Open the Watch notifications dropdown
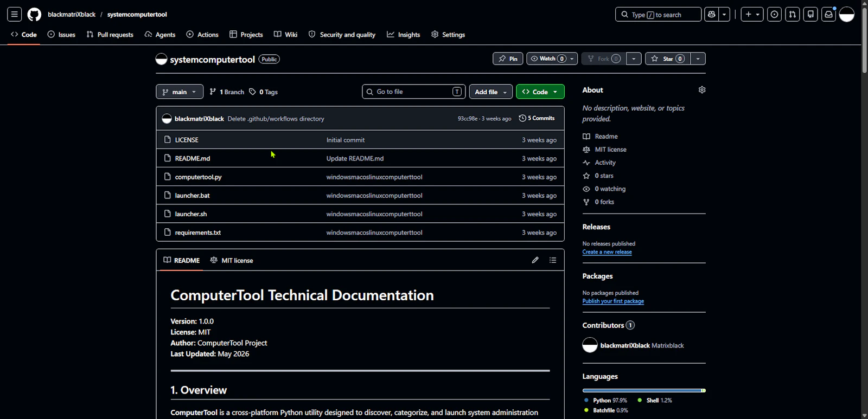The image size is (868, 419). click(552, 59)
